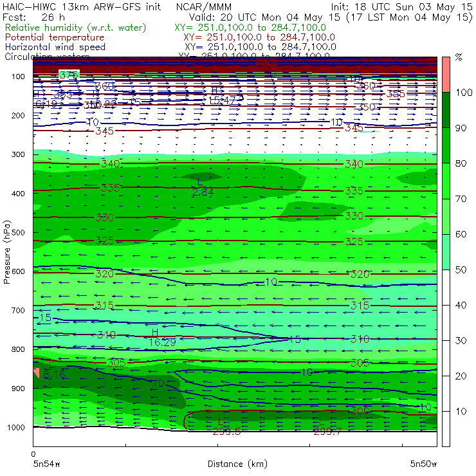The width and height of the screenshot is (476, 476).
Task: Click 'Init: 18 UTC Sun 03 May 15'
Action: (x=401, y=6)
